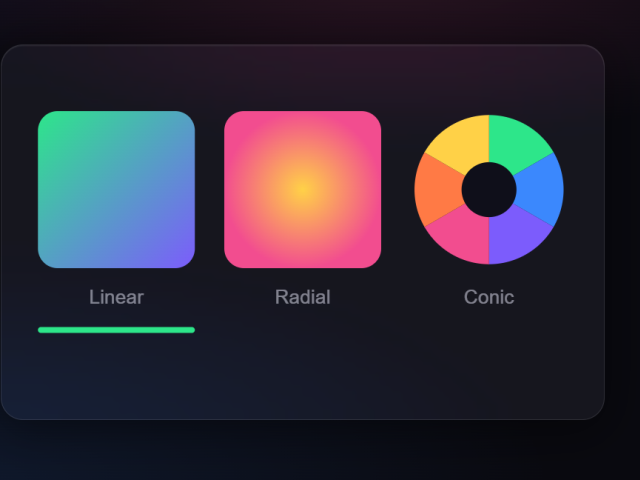Image resolution: width=640 pixels, height=480 pixels.
Task: Pick the blue segment of the conic wheel
Action: click(x=541, y=189)
